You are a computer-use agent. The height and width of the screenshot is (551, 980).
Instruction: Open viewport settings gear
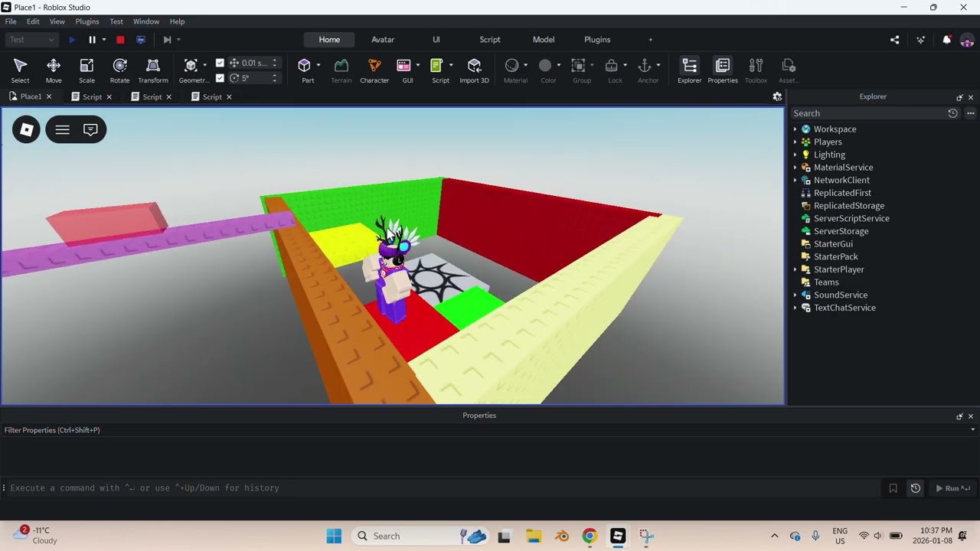[777, 96]
